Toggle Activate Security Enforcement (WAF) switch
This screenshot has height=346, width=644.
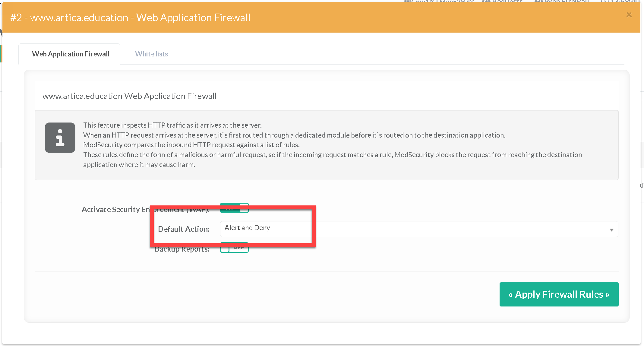click(x=234, y=208)
